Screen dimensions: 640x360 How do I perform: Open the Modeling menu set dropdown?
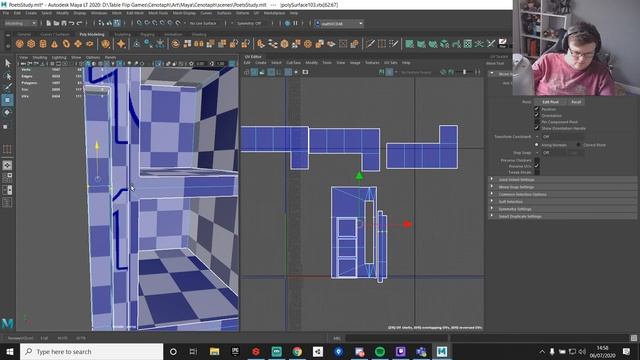point(20,23)
